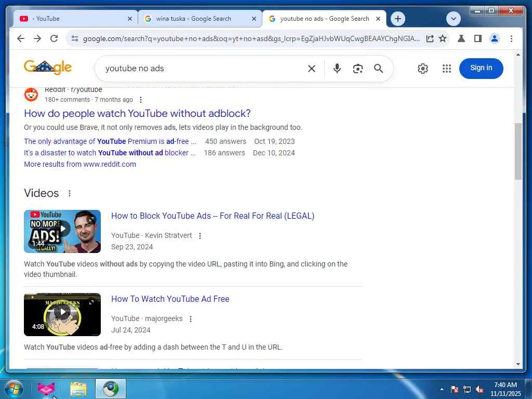This screenshot has width=532, height=399.
Task: Reload the current page
Action: pos(54,38)
